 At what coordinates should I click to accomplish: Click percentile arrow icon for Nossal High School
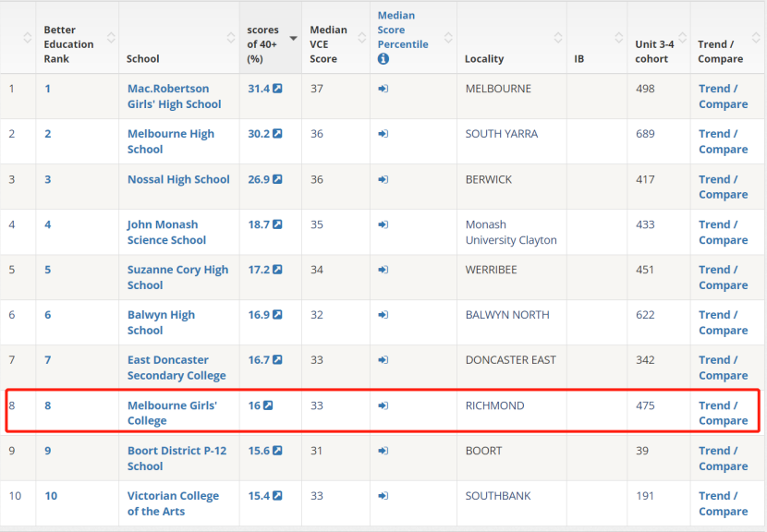pyautogui.click(x=383, y=179)
